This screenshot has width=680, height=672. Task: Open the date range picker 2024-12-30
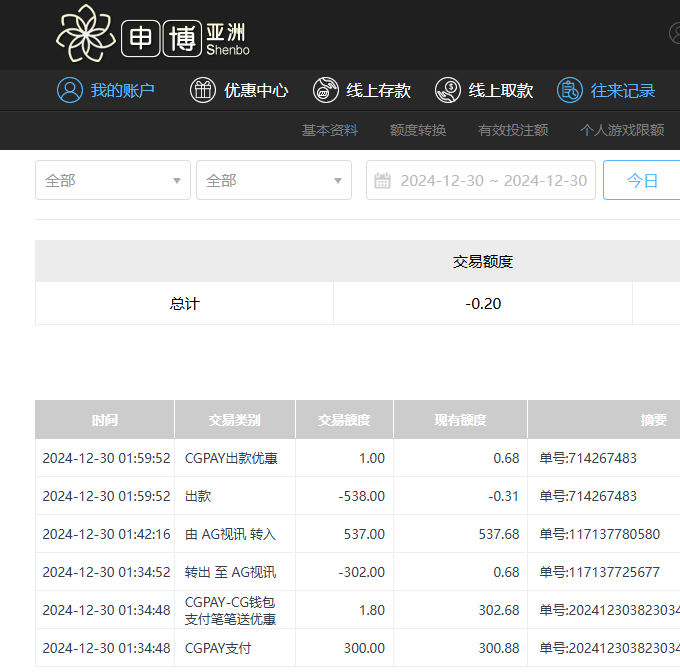[493, 181]
